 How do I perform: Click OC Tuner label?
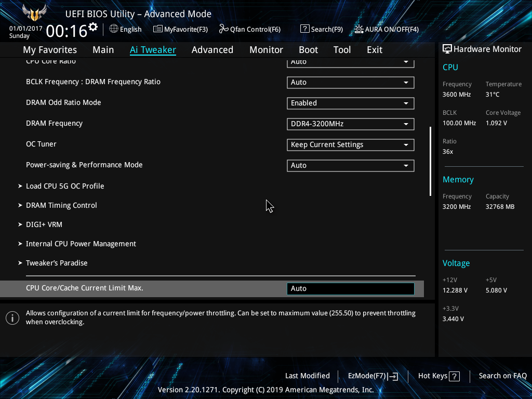pos(41,144)
